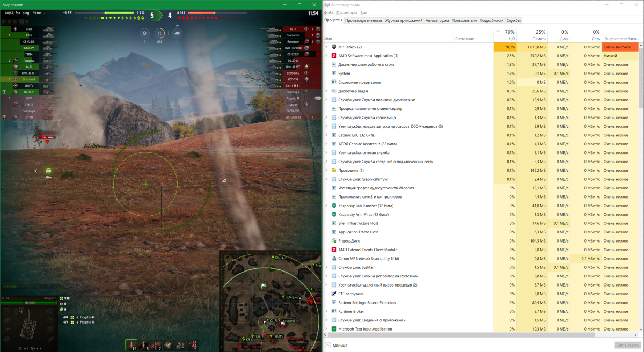This screenshot has height=352, width=644.
Task: Click the Mir Tankov process icon
Action: [x=334, y=47]
